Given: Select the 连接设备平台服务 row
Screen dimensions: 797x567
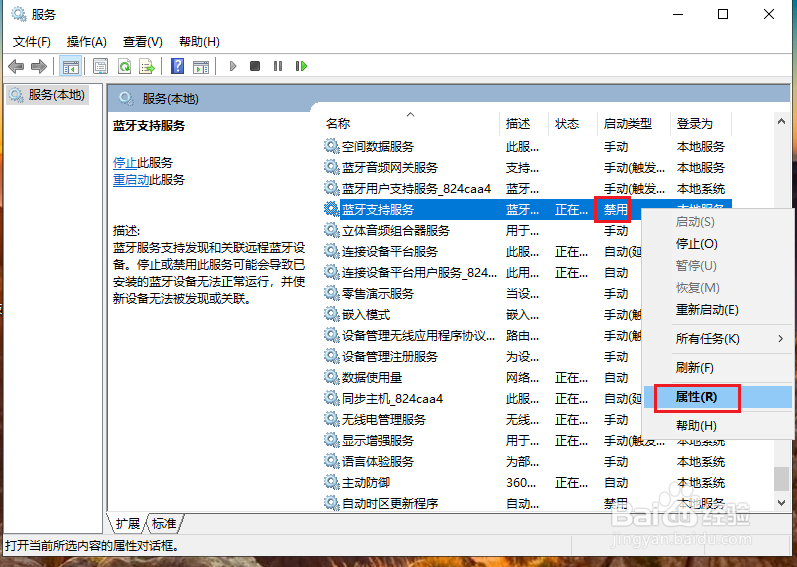Looking at the screenshot, I should tap(483, 251).
